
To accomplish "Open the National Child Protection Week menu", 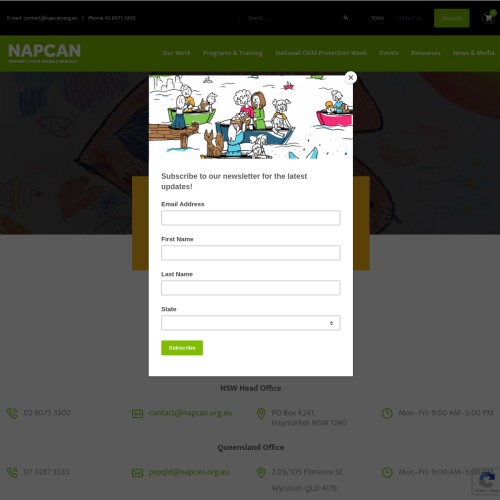I will 321,53.
